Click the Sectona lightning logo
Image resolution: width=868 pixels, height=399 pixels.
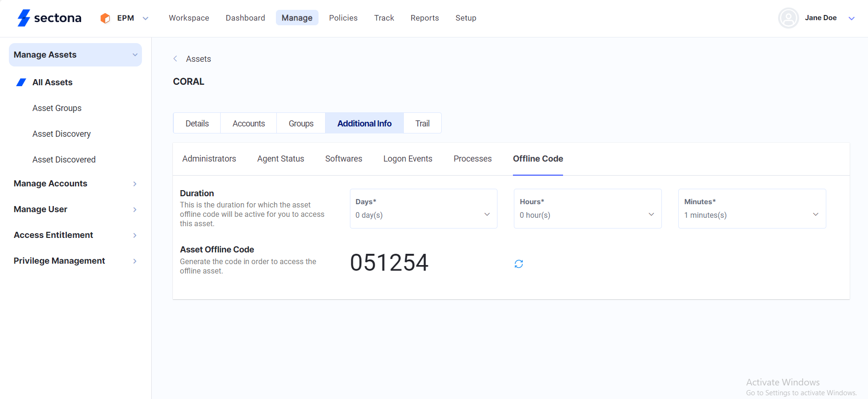click(23, 18)
